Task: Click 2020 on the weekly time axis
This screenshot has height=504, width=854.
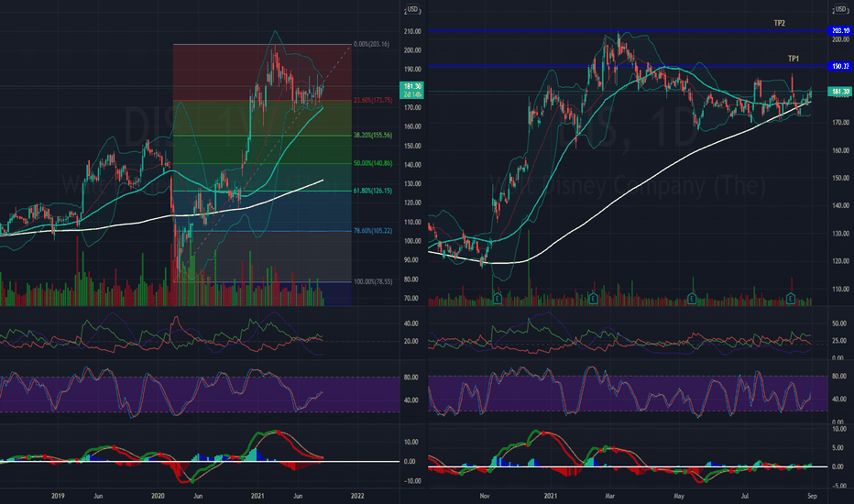Action: (x=158, y=496)
